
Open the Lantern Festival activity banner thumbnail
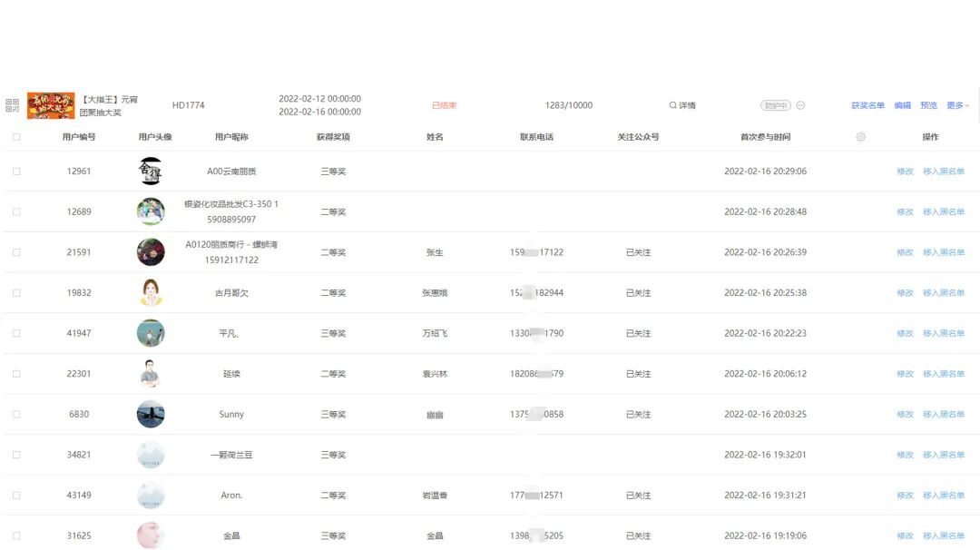[x=51, y=105]
